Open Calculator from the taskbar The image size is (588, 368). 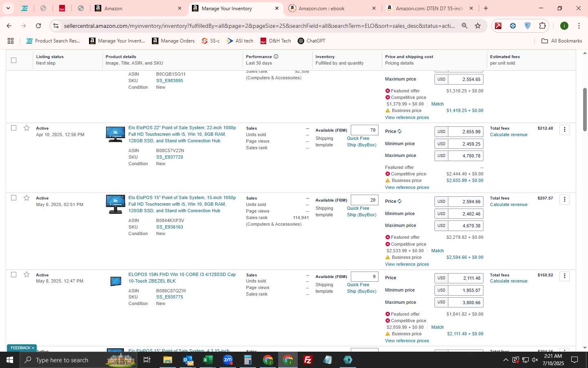[248, 360]
